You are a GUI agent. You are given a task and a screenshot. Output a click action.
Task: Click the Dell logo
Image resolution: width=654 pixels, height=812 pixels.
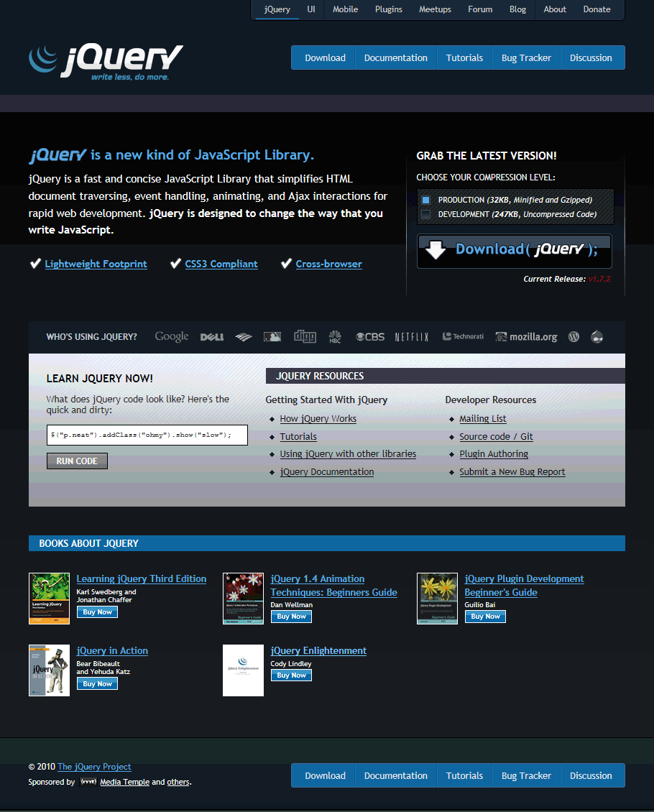tap(212, 337)
